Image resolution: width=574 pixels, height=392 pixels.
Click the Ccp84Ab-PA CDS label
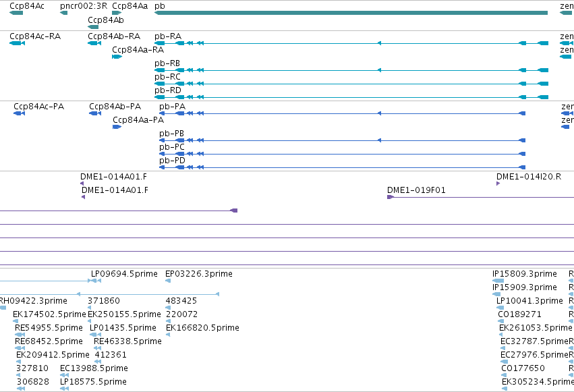click(115, 107)
